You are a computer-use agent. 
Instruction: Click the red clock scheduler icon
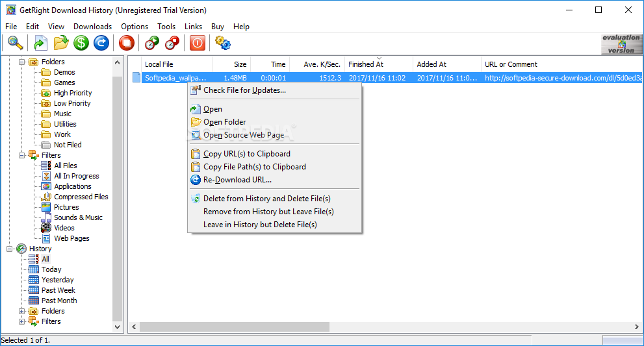172,43
